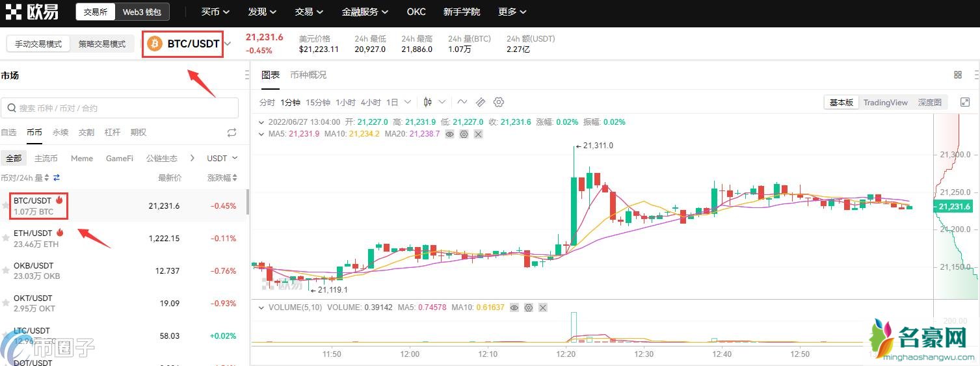Open the layout grid icon
Screen dimensions: 980x366
958,75
